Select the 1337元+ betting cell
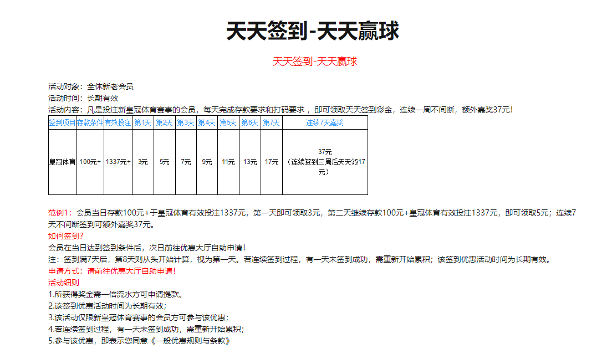The height and width of the screenshot is (364, 612). tap(118, 162)
